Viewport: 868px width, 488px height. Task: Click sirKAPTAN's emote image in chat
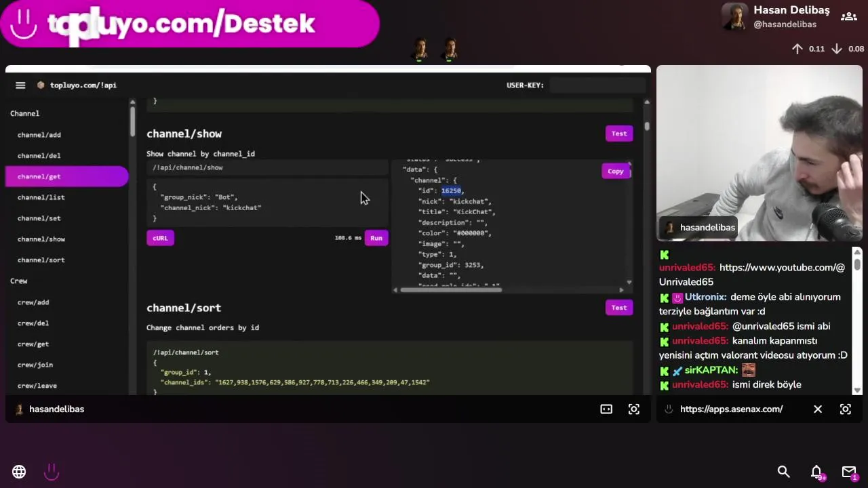(x=748, y=370)
